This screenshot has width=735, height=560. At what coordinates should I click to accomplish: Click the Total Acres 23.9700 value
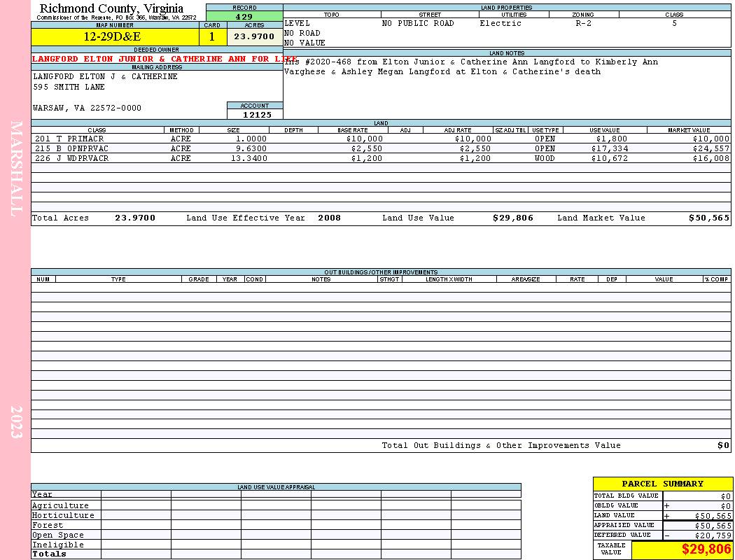coord(135,218)
